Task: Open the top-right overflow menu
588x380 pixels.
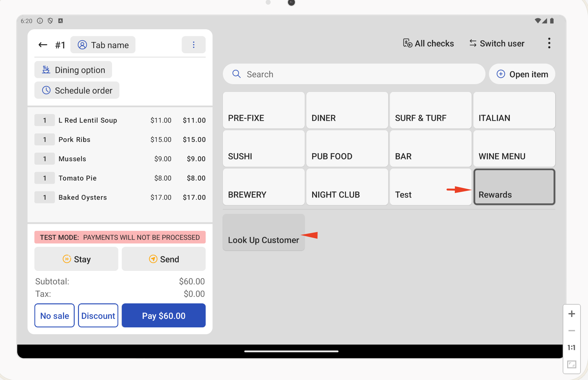Action: (549, 43)
